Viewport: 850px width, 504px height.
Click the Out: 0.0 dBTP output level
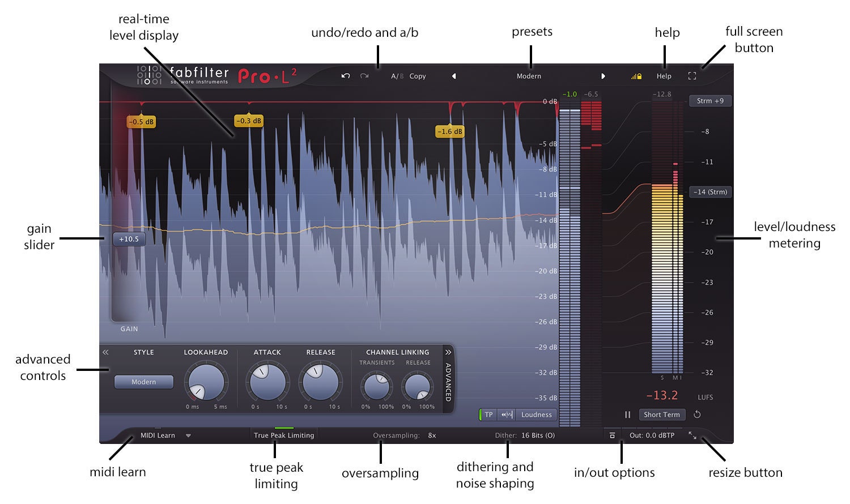tap(652, 435)
